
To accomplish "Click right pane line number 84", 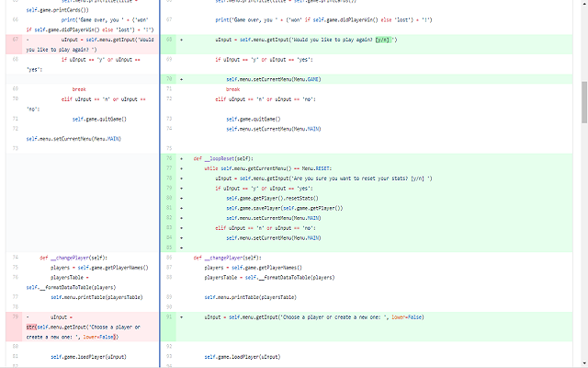I will pos(169,237).
